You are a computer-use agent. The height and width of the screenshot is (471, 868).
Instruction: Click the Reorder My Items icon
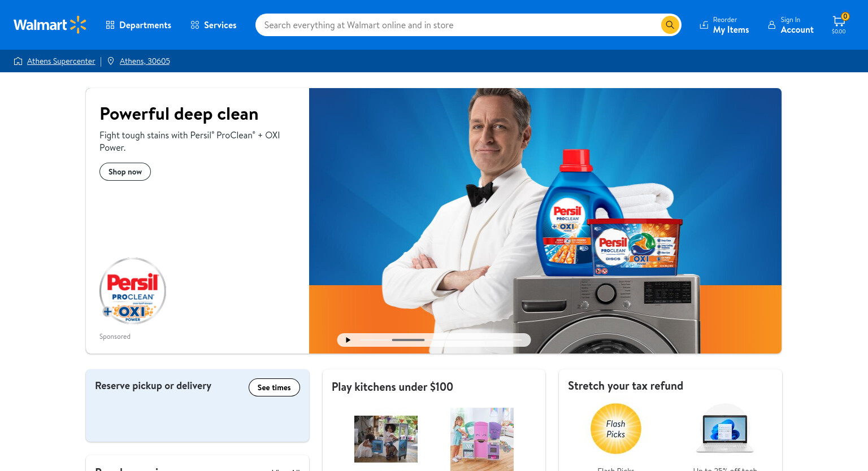(704, 25)
